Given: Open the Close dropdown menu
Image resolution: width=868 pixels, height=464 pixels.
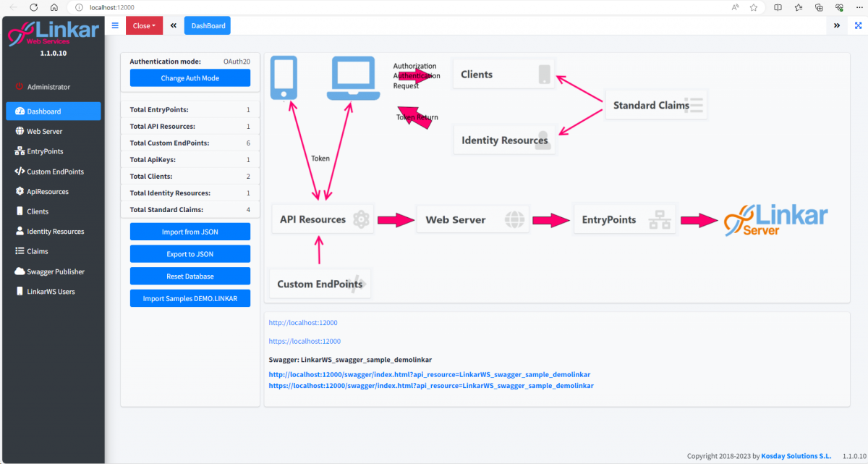Looking at the screenshot, I should 142,25.
